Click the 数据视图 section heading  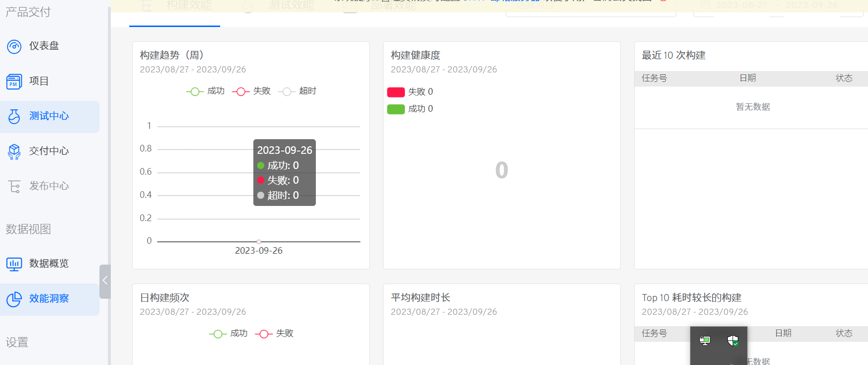(x=28, y=229)
